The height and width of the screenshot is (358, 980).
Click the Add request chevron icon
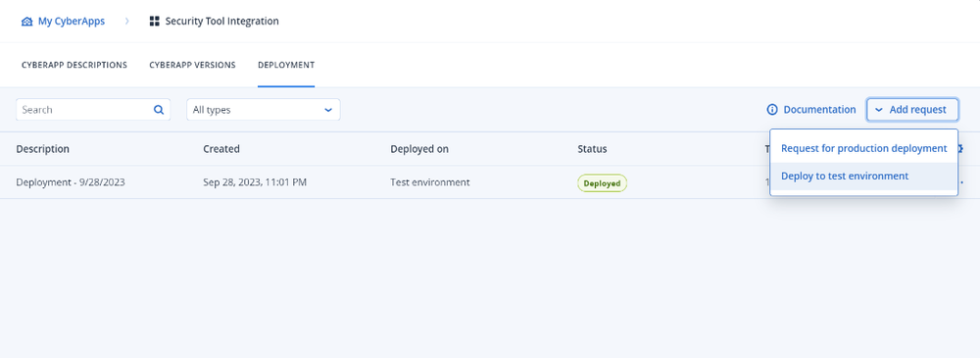879,110
